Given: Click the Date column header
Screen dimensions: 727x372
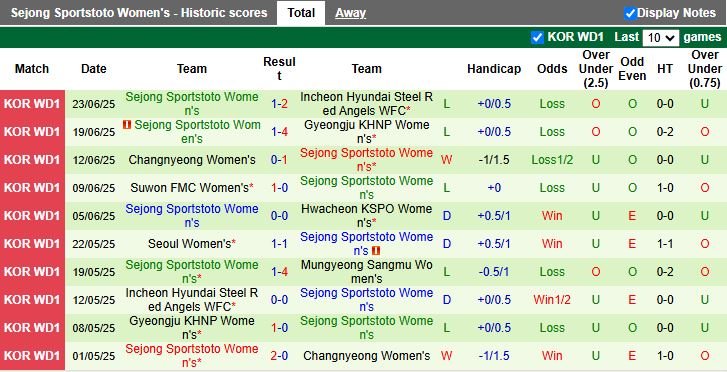Looking at the screenshot, I should pyautogui.click(x=94, y=69).
